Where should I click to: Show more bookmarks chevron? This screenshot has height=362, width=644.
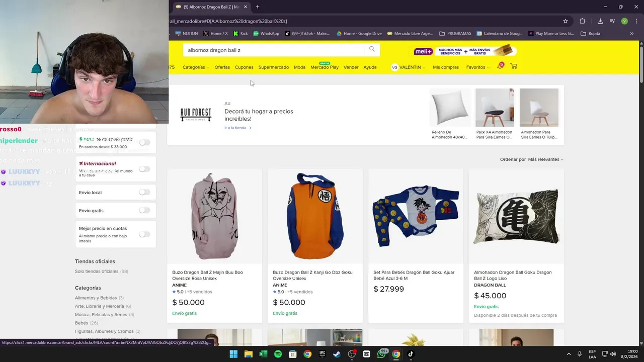tap(631, 34)
